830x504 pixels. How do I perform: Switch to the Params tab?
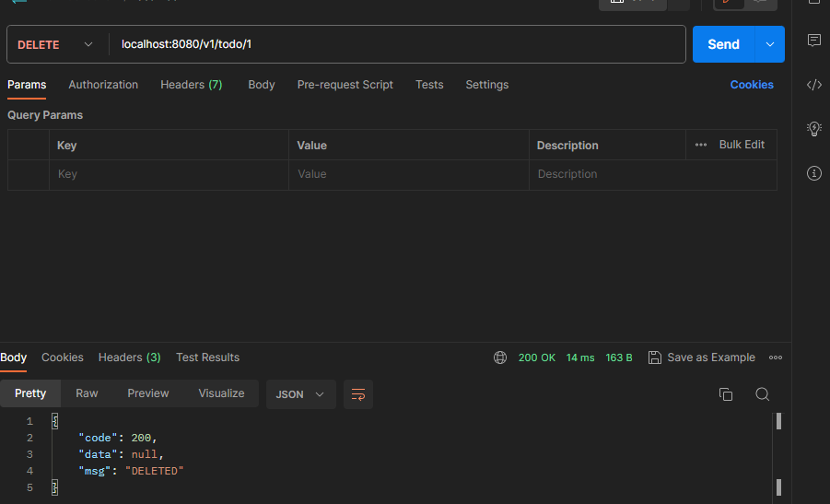(x=27, y=85)
